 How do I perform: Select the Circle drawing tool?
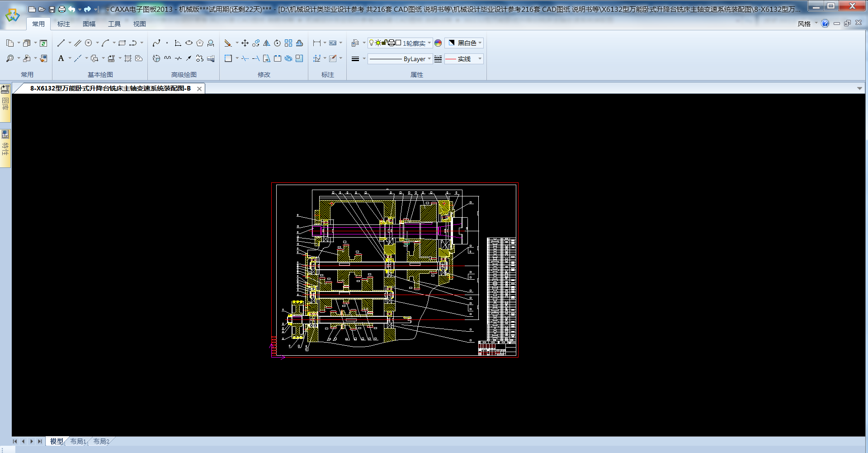tap(89, 43)
